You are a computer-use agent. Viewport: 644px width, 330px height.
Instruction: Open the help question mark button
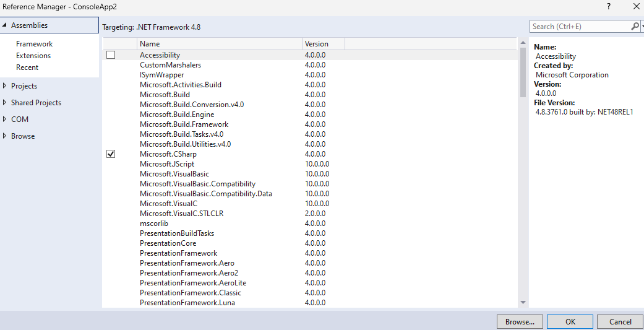coord(608,7)
